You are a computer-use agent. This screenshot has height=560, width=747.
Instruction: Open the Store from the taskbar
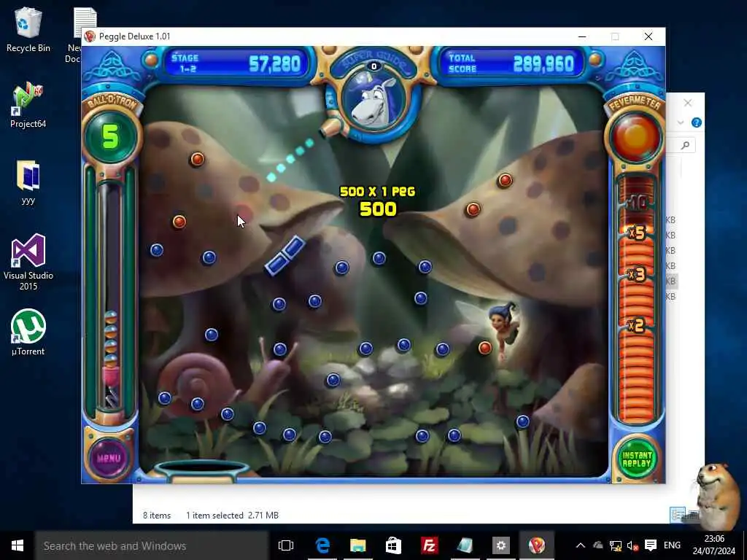pos(393,545)
